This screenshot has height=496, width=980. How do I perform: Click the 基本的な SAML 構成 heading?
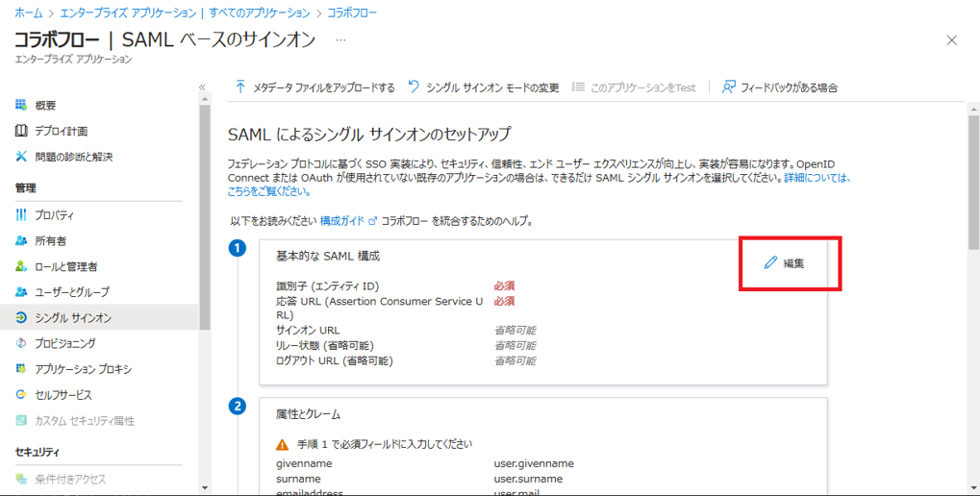(328, 256)
